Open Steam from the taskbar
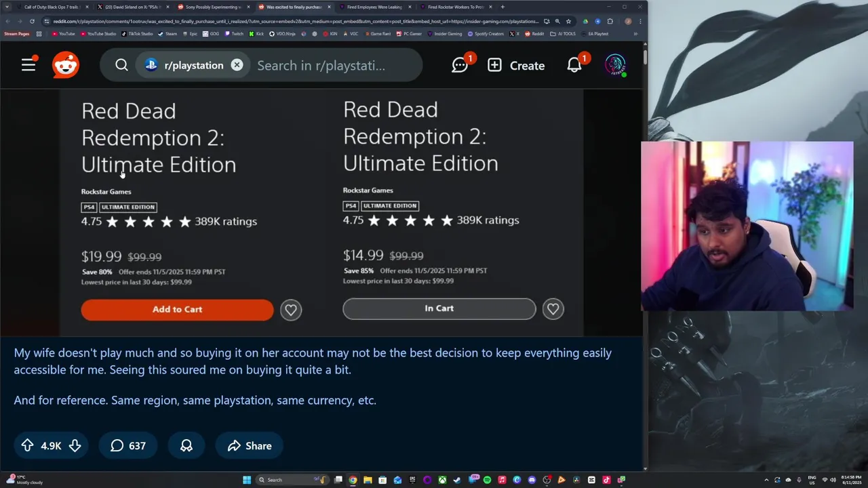The image size is (868, 488). (457, 480)
